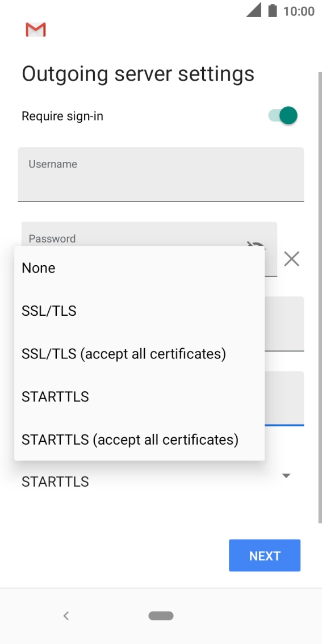Choose STARTTLS (accept all certificates)
Image resolution: width=322 pixels, height=644 pixels.
[140, 440]
